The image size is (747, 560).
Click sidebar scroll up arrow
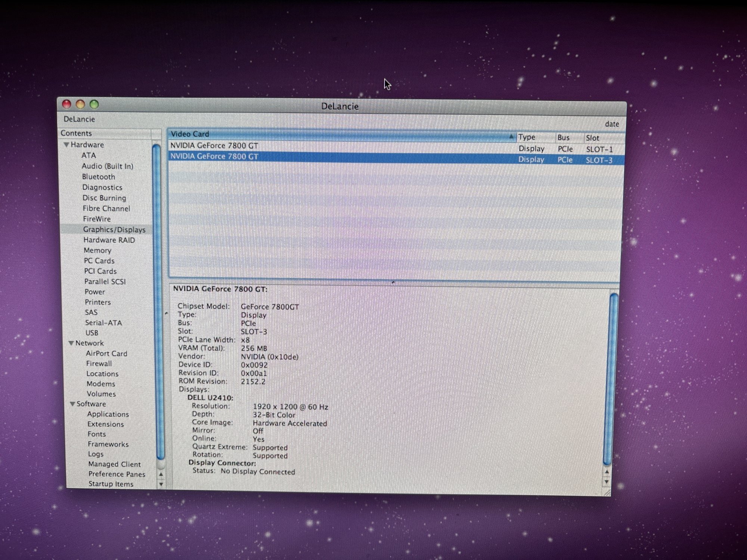(x=161, y=475)
